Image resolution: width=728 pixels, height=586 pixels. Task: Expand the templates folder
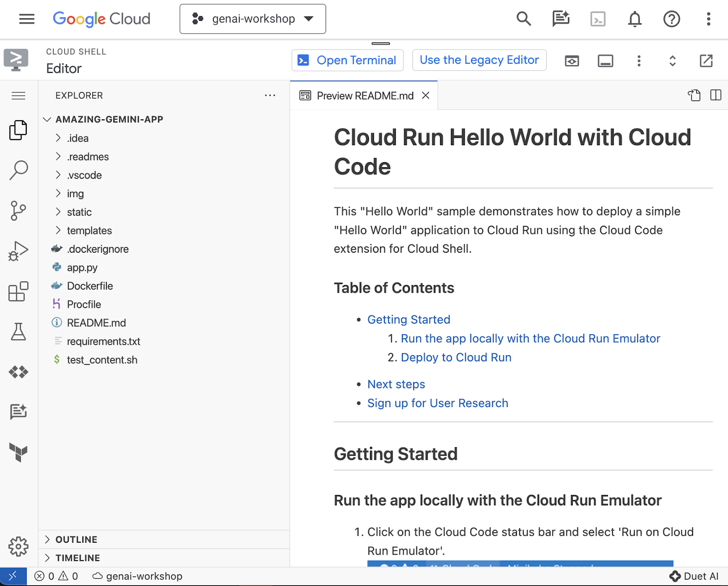pyautogui.click(x=89, y=230)
